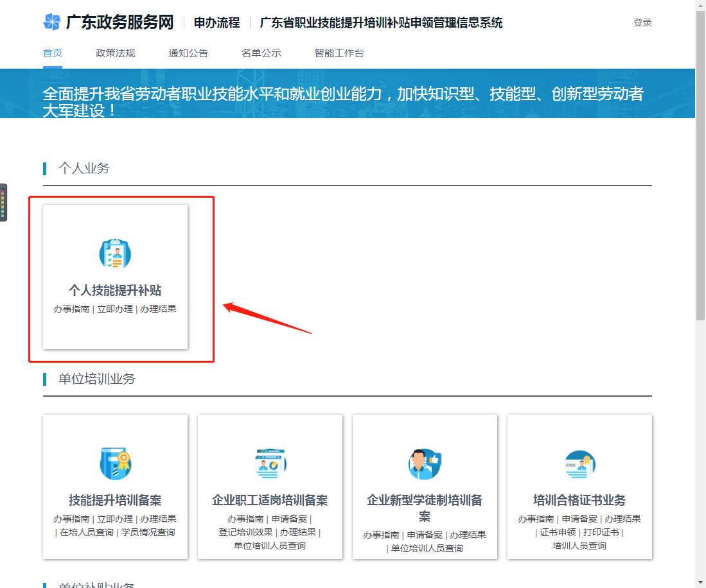
Task: Open 办事指南 under 企业新型学徒制培训备案
Action: click(x=382, y=535)
